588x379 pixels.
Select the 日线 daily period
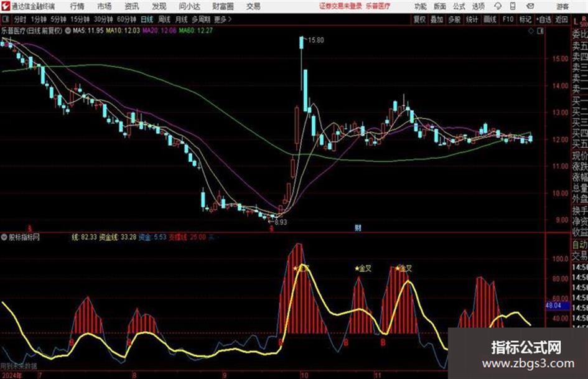tap(147, 19)
